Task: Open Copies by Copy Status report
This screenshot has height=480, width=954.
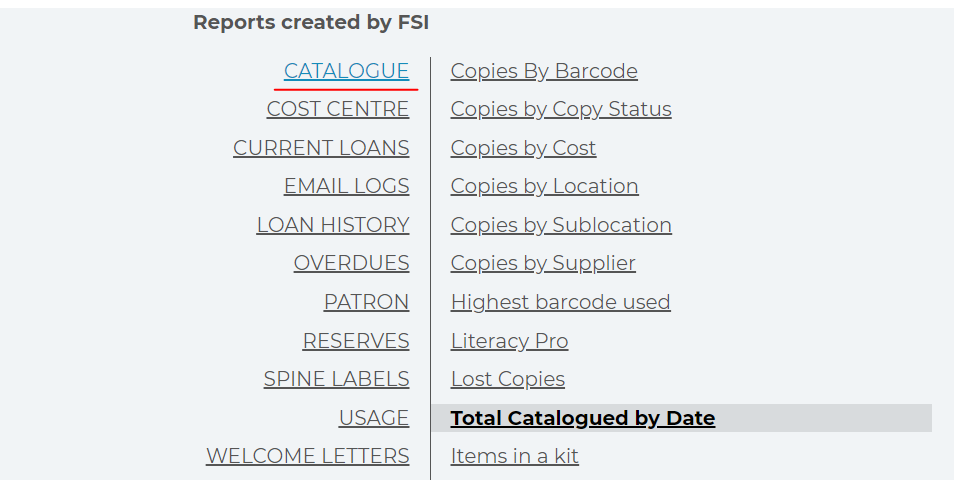Action: coord(561,110)
